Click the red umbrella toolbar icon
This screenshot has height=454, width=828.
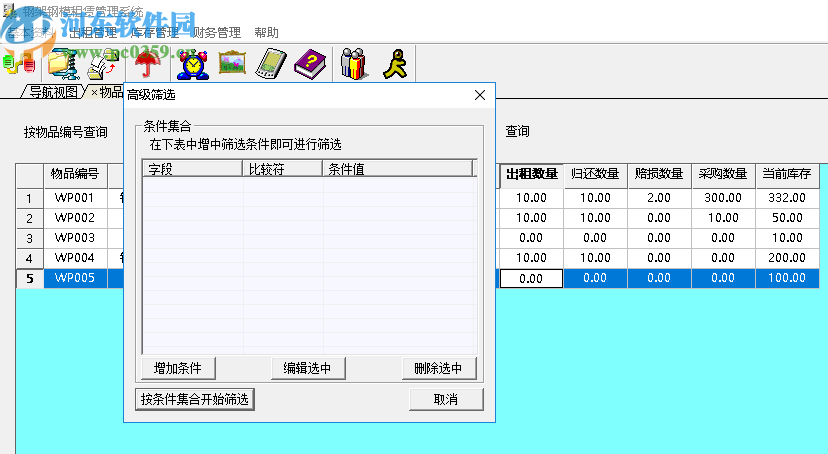tap(147, 64)
